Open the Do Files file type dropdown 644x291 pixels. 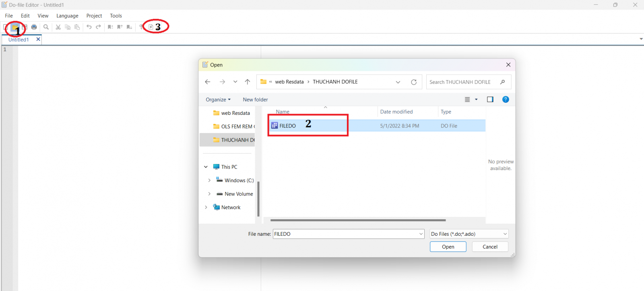click(469, 234)
